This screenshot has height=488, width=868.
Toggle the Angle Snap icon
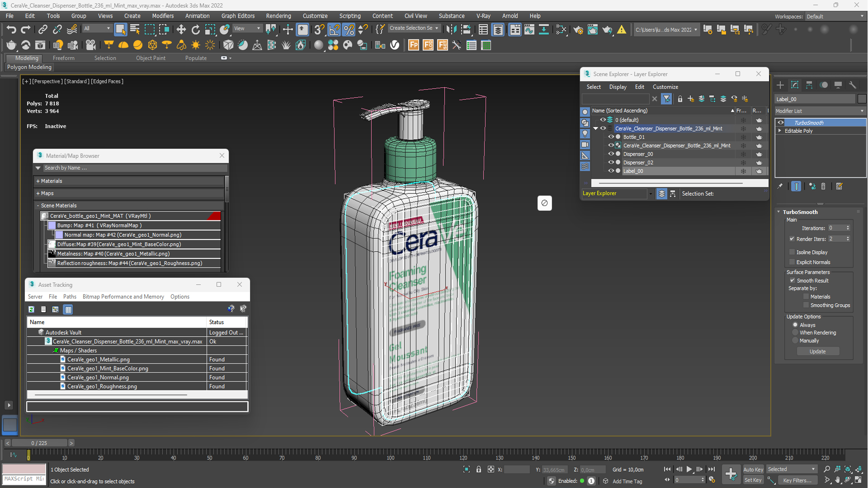click(334, 29)
